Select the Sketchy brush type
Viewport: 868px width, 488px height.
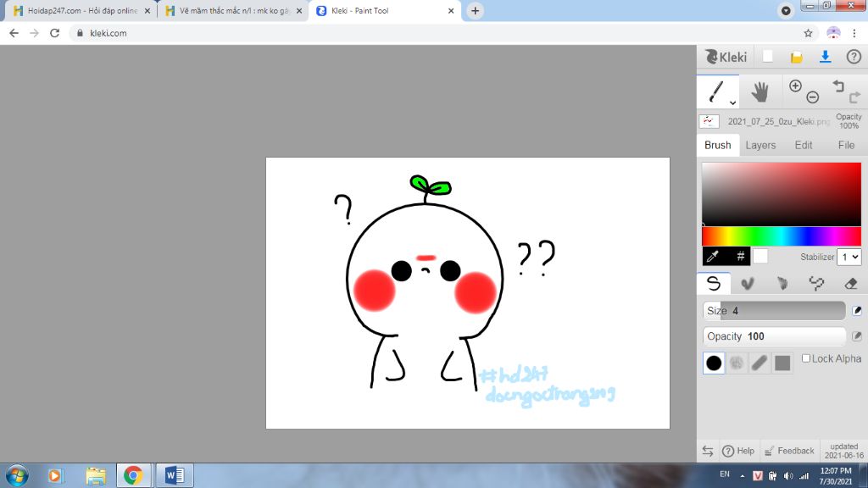782,283
